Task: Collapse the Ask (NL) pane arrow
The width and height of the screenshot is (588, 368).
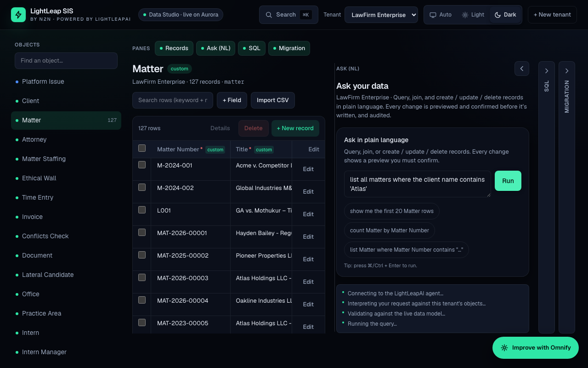Action: tap(522, 69)
